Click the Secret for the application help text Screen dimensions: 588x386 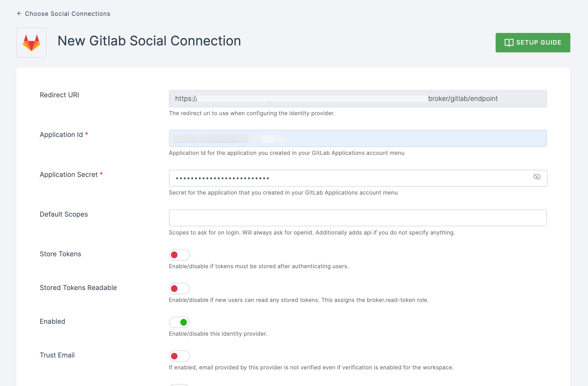pos(283,193)
